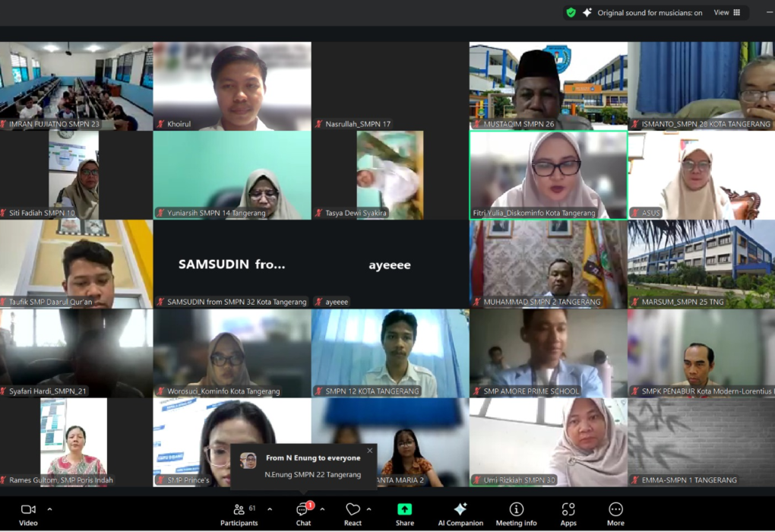This screenshot has width=775, height=532.
Task: Open the AI Companion
Action: [x=460, y=513]
